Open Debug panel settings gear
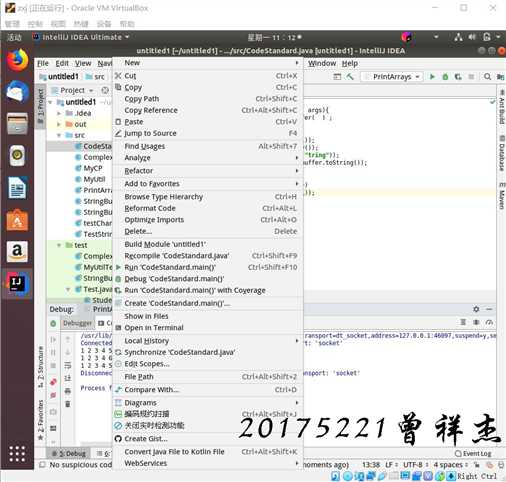506x482 pixels. point(476,309)
